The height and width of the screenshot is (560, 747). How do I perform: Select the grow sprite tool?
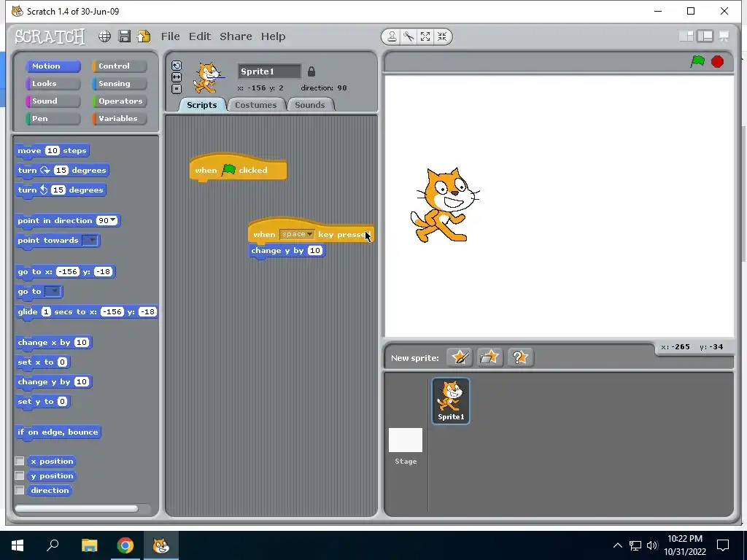(x=425, y=36)
